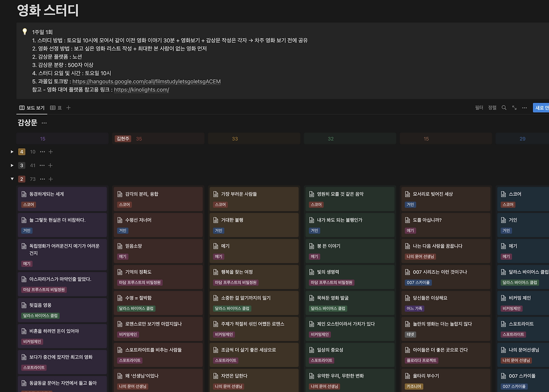Open the ellipsis menu for group 4
The width and height of the screenshot is (549, 392).
click(x=42, y=152)
